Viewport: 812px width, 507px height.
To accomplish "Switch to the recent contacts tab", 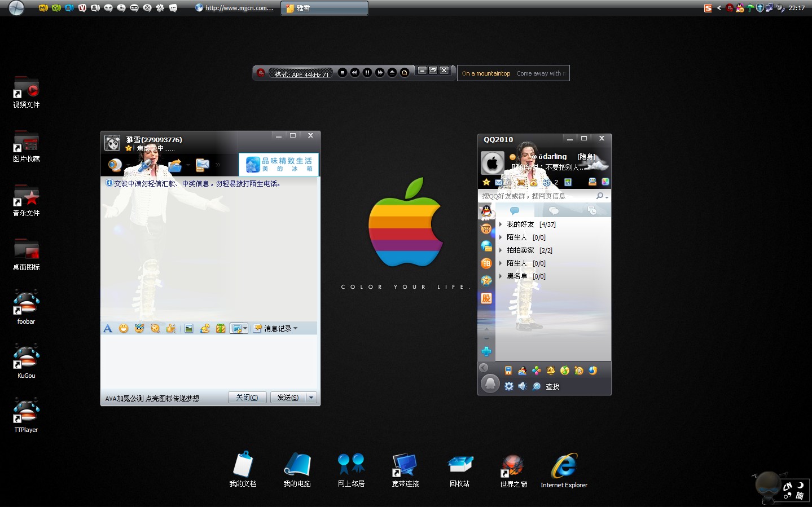I will point(592,210).
